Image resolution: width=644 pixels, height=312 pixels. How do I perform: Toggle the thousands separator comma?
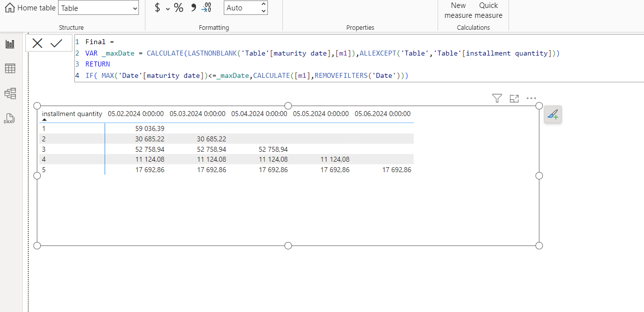click(x=193, y=7)
